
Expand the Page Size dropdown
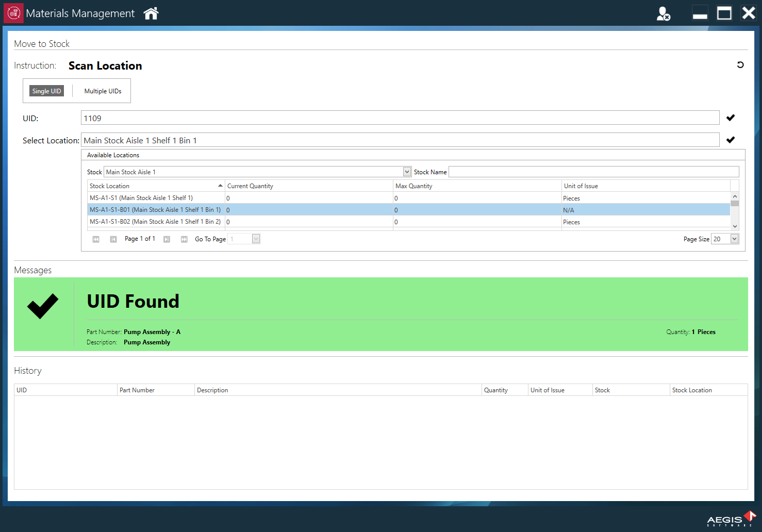(734, 239)
